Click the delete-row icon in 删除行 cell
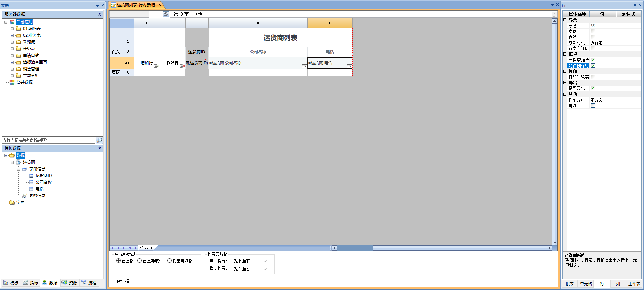Viewport: 644px width, 290px height. click(182, 66)
